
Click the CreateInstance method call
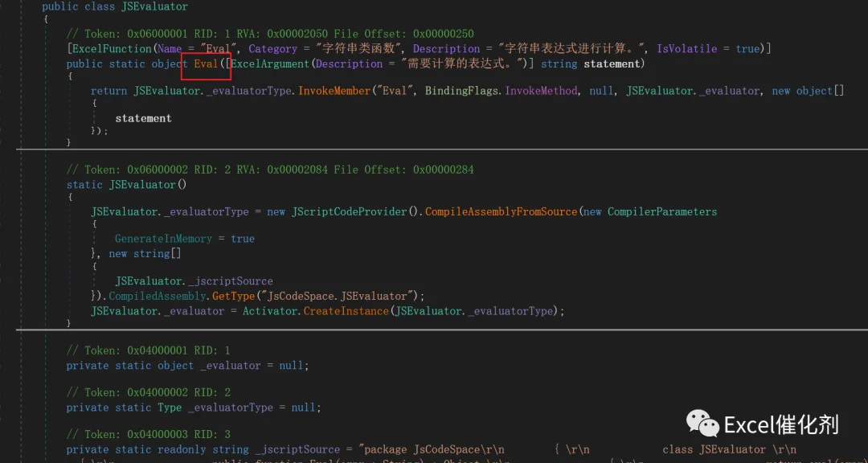click(x=346, y=311)
